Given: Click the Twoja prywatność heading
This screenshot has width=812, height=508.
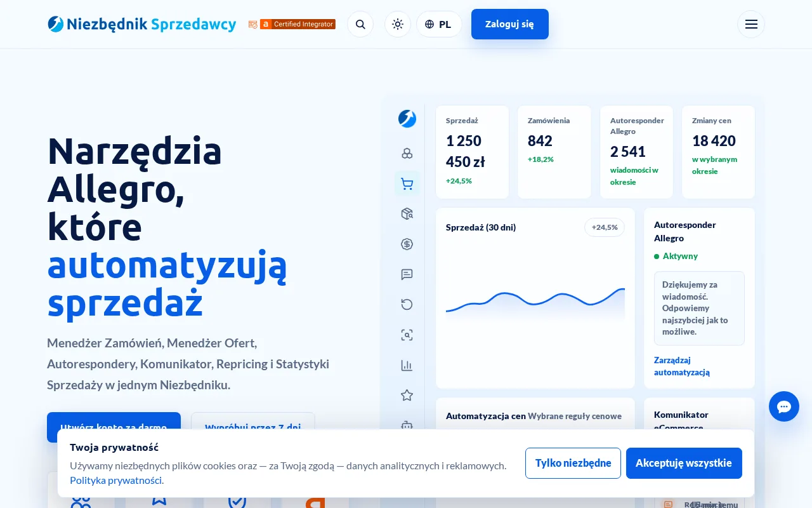Looking at the screenshot, I should pyautogui.click(x=114, y=447).
